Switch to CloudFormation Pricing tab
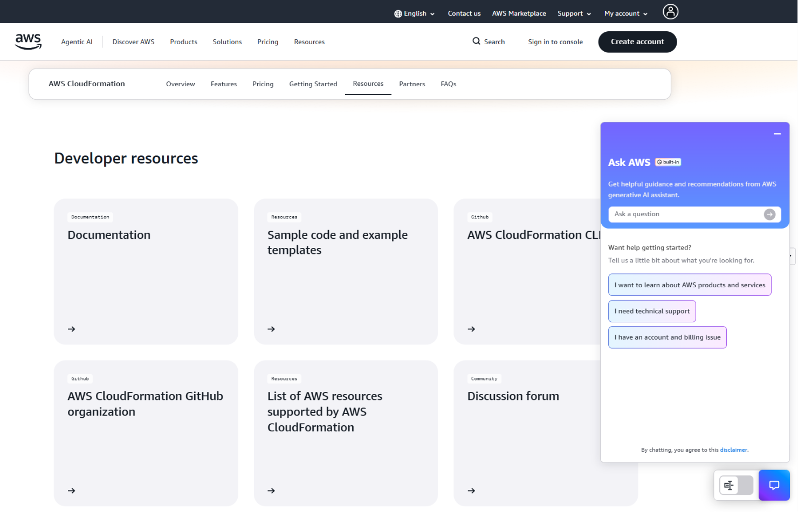The image size is (798, 532). pyautogui.click(x=263, y=84)
